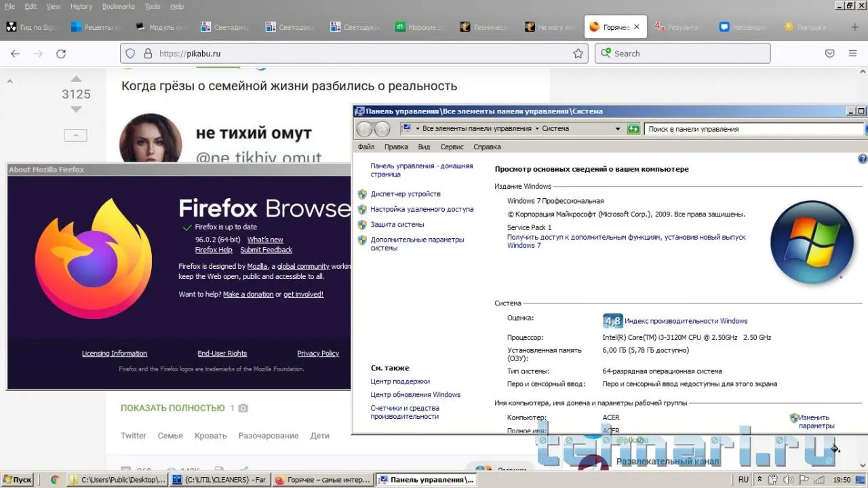Open Индекс производительности Windows link

pos(686,321)
